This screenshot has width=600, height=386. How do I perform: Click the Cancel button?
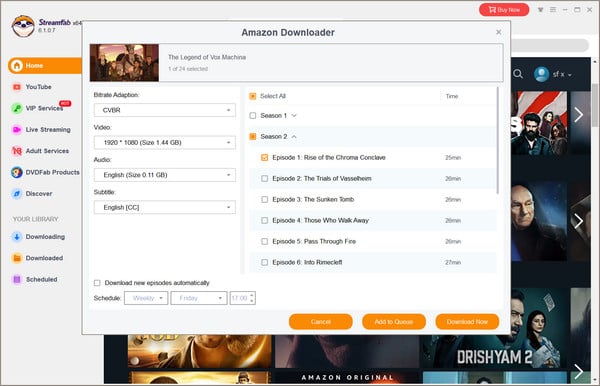[x=321, y=322]
